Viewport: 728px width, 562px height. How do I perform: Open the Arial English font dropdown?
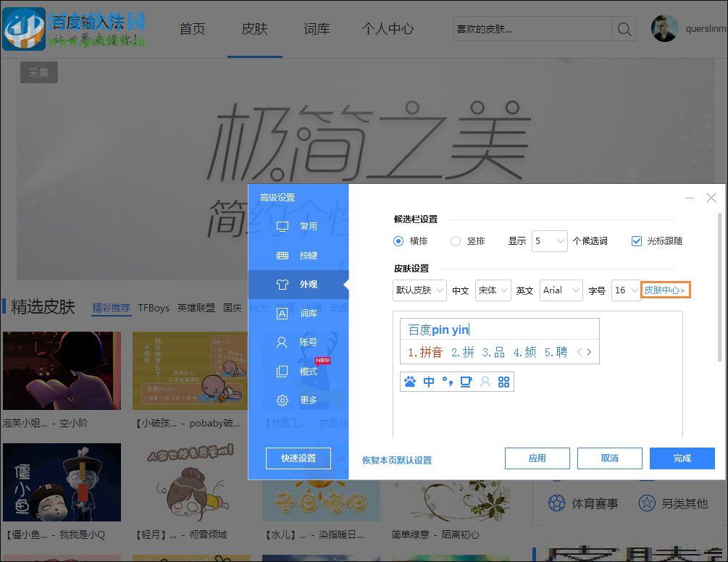(561, 290)
